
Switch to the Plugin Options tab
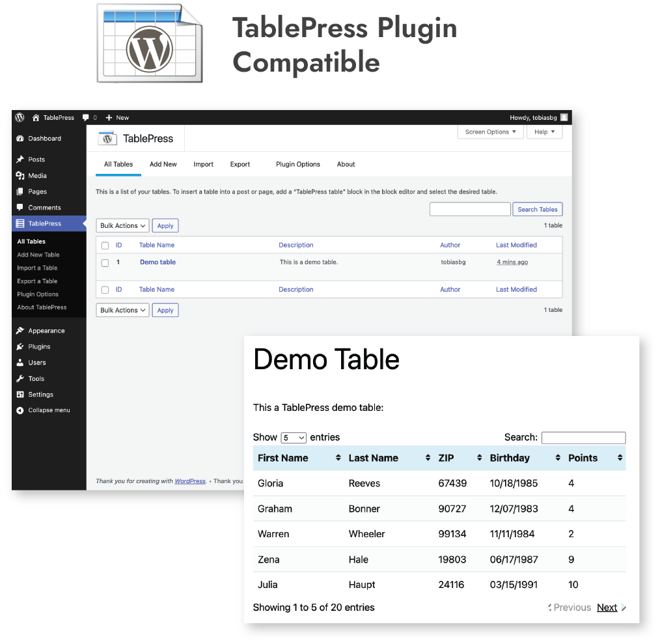298,164
